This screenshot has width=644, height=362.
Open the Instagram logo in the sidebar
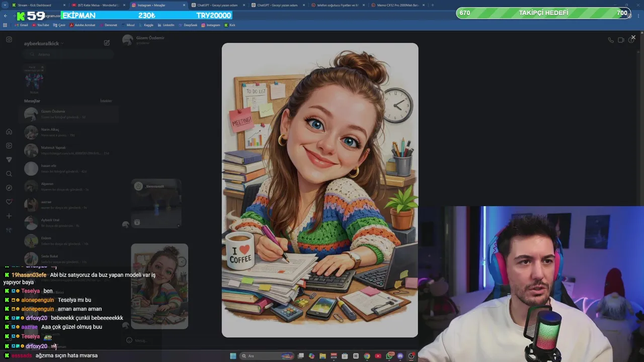(x=9, y=39)
